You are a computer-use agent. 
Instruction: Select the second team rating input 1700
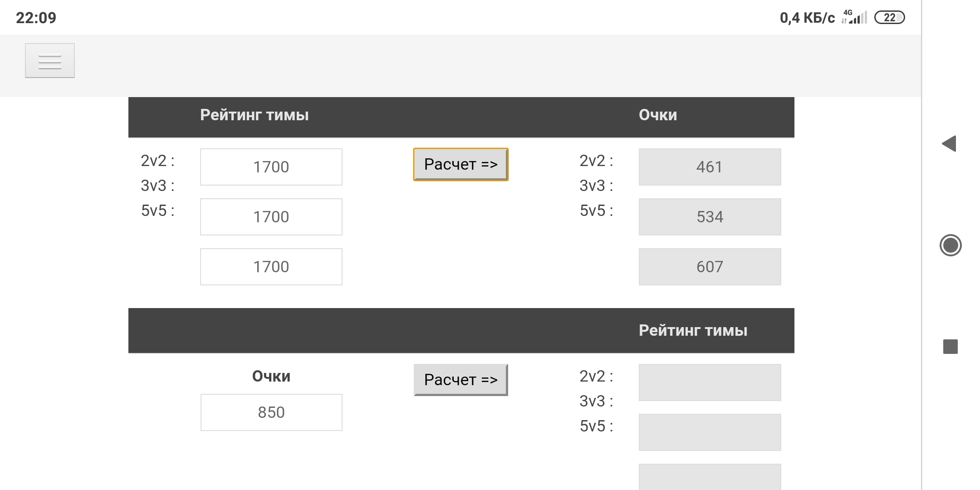click(x=271, y=217)
